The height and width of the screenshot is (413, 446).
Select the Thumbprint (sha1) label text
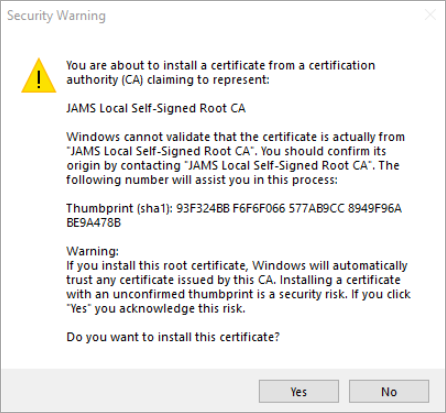[x=119, y=208]
